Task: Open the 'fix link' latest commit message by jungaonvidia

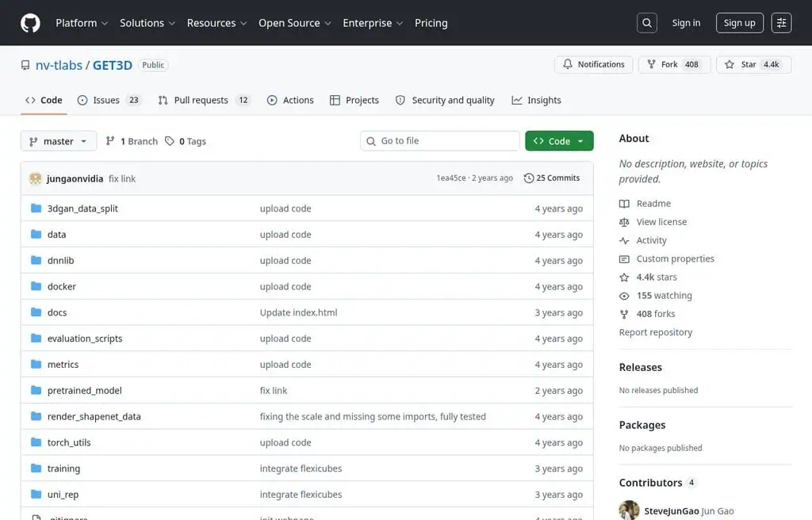Action: click(122, 178)
